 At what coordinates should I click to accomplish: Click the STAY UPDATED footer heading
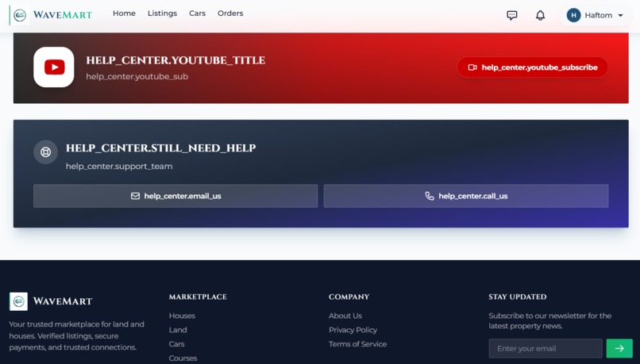(518, 297)
